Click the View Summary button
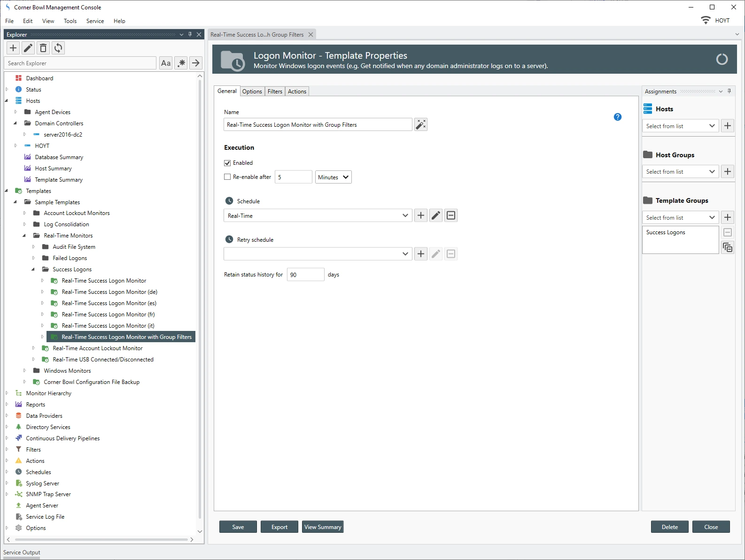745x560 pixels. (323, 527)
